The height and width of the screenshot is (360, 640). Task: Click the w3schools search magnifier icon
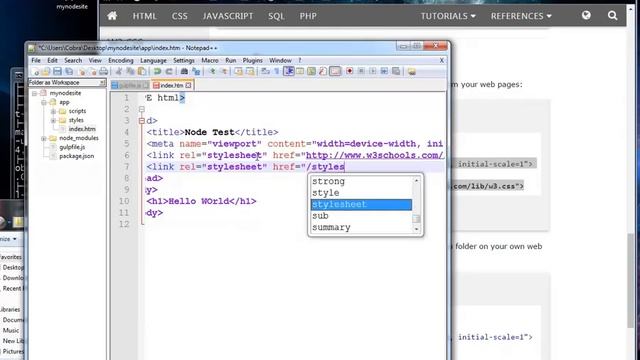(x=612, y=16)
